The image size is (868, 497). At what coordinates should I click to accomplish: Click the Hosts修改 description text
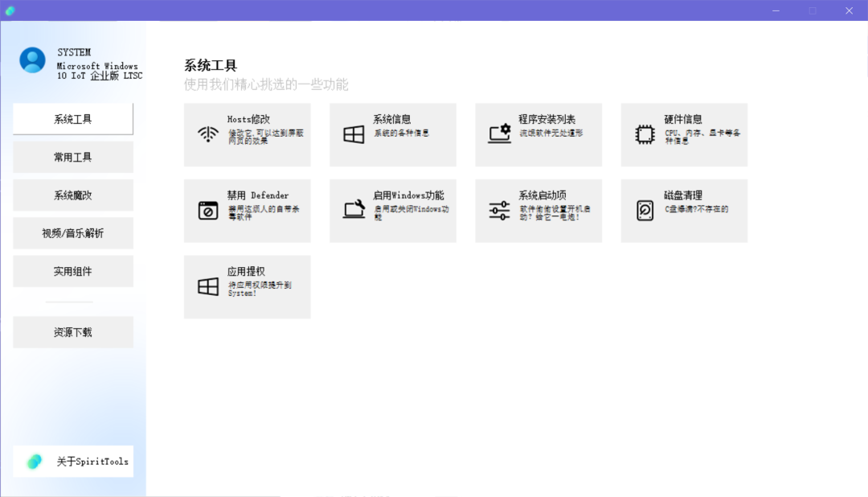266,137
